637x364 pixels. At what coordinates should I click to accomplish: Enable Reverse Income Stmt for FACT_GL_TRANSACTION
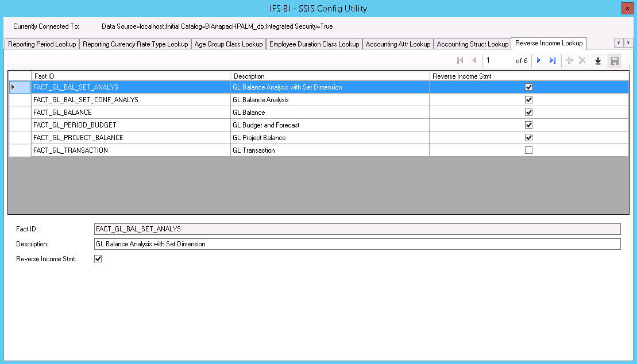coord(529,150)
